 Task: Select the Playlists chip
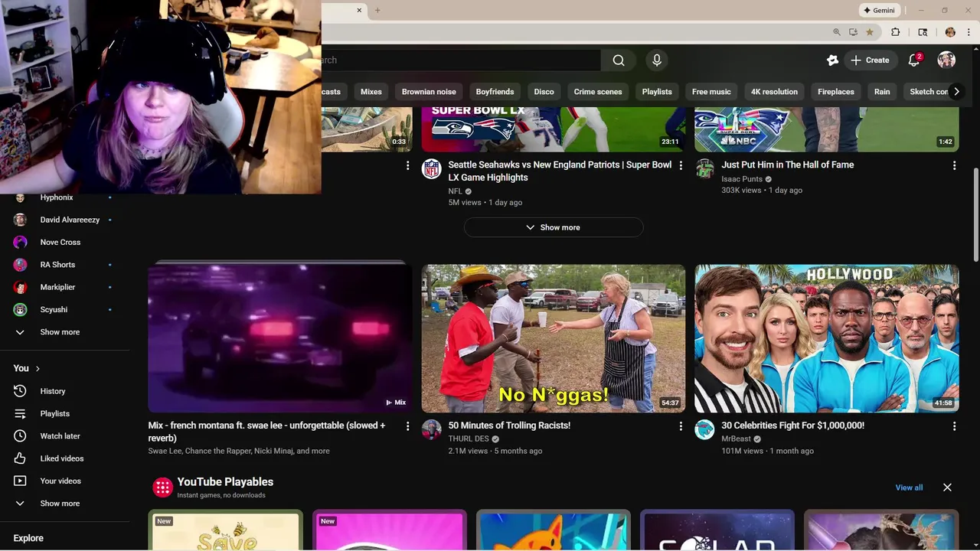tap(657, 92)
